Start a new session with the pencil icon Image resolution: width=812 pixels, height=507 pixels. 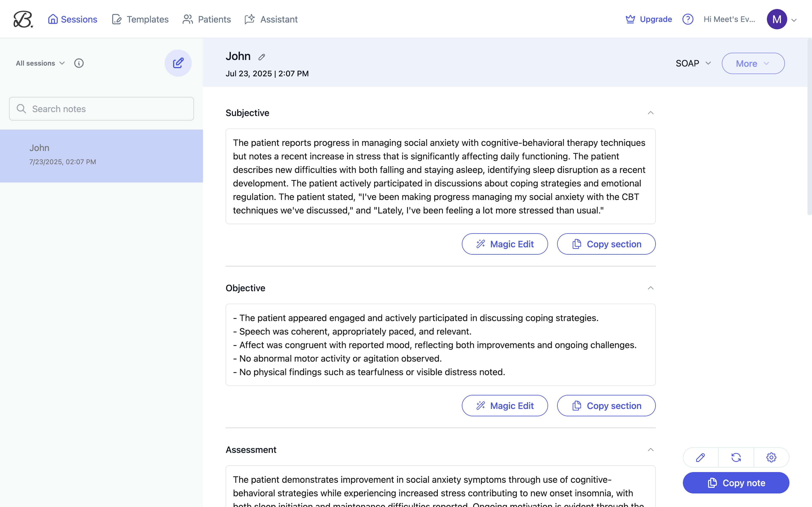tap(178, 63)
